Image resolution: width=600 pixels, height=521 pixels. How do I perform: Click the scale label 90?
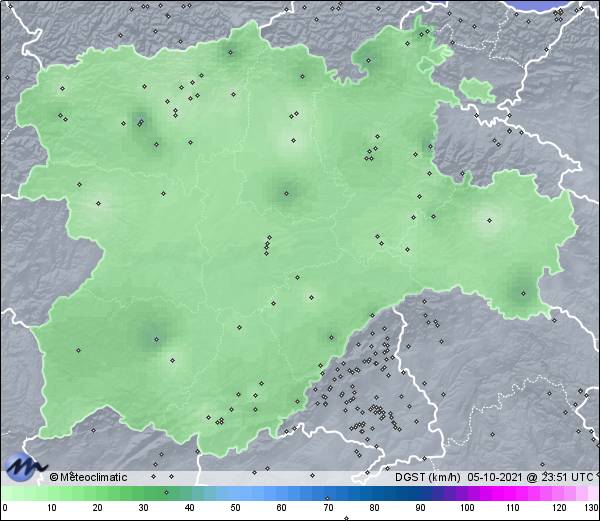click(421, 508)
